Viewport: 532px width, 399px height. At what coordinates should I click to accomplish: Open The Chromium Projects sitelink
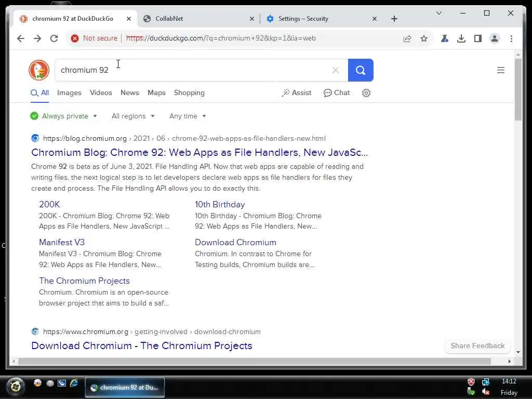coord(85,281)
